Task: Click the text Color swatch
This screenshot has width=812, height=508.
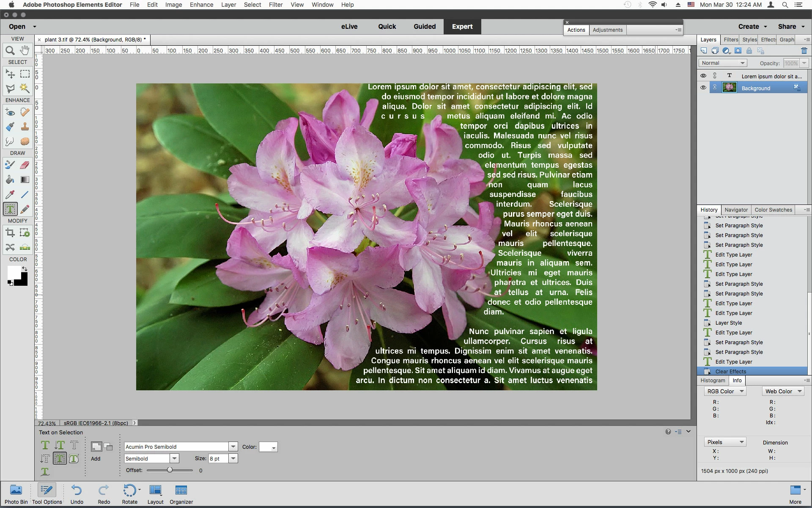Action: coord(268,447)
